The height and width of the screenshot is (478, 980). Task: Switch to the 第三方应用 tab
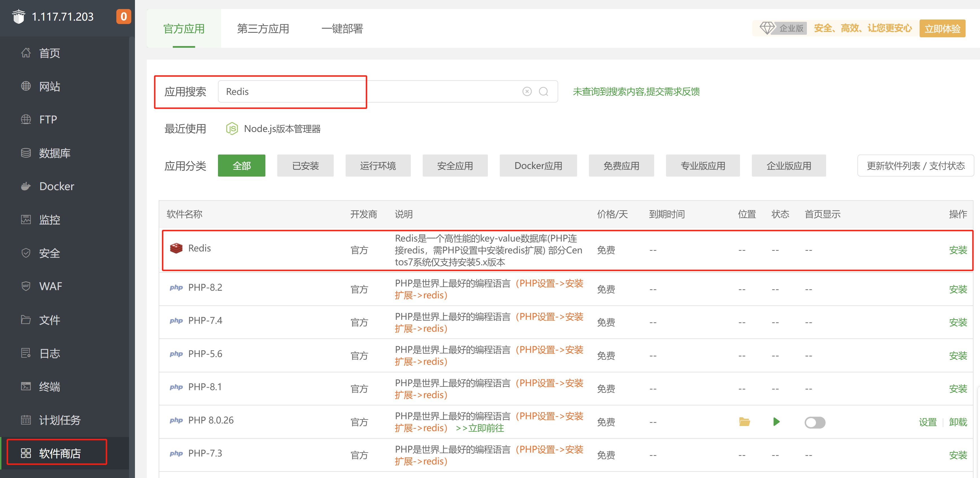[263, 29]
